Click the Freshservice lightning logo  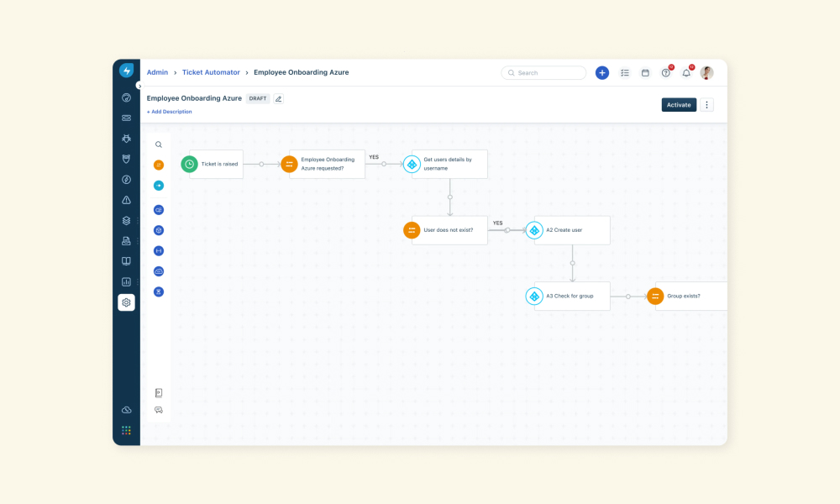(127, 71)
